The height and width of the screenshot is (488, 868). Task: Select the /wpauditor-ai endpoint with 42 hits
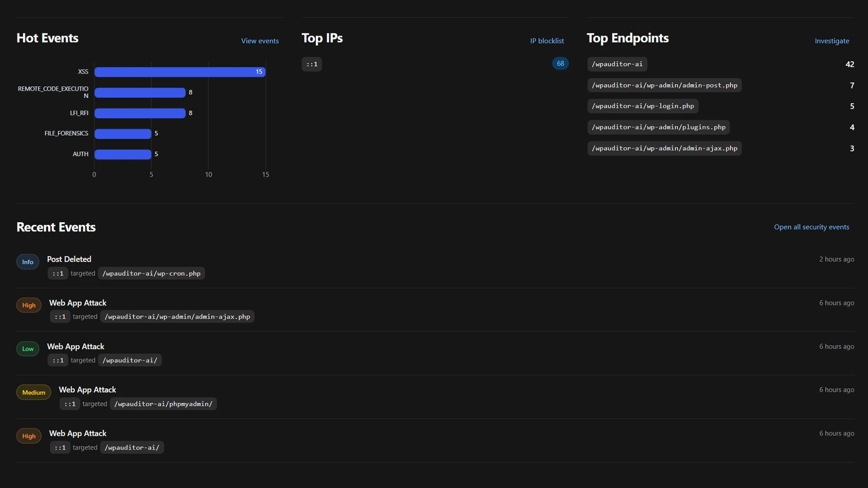[x=617, y=64]
